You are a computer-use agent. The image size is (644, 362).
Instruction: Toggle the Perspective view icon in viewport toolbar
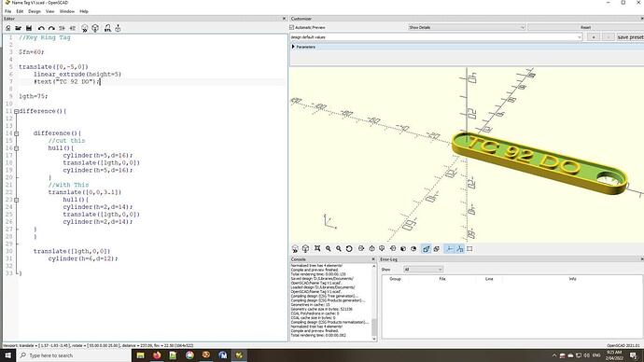click(426, 249)
